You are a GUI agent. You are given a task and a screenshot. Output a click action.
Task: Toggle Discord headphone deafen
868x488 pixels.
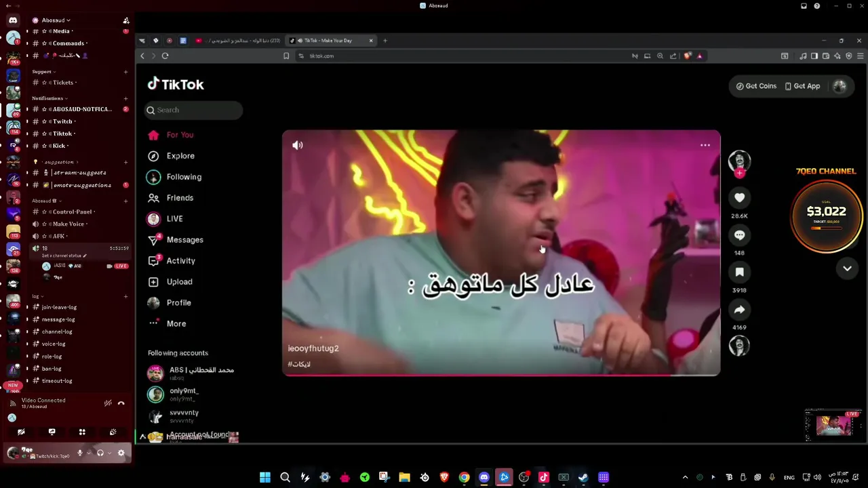pos(100,453)
